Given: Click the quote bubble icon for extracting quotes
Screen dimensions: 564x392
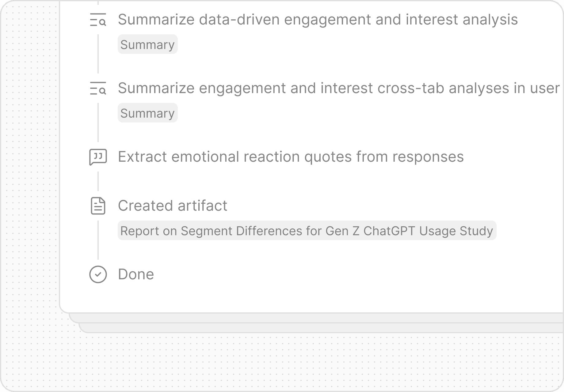Looking at the screenshot, I should 98,157.
